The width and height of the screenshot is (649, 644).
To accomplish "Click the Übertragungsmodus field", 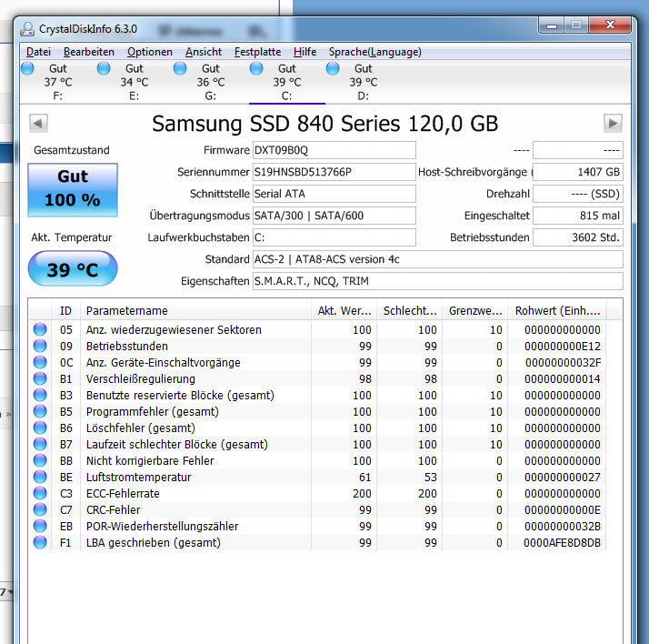I will click(334, 216).
